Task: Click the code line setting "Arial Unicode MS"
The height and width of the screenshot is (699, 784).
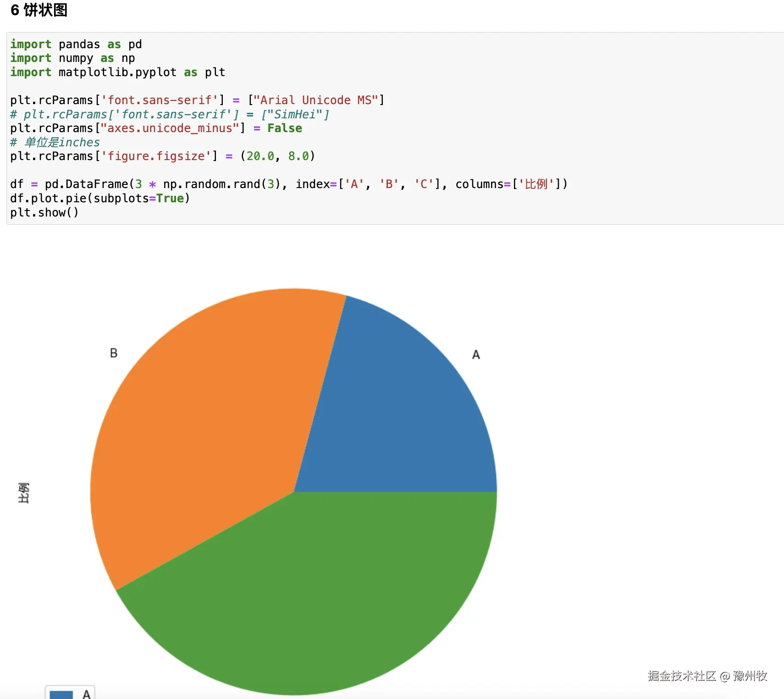Action: (197, 100)
